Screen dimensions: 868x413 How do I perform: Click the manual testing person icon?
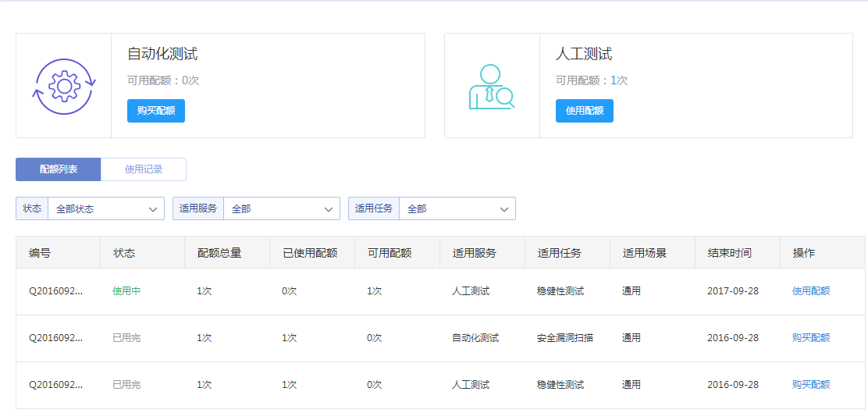[491, 87]
